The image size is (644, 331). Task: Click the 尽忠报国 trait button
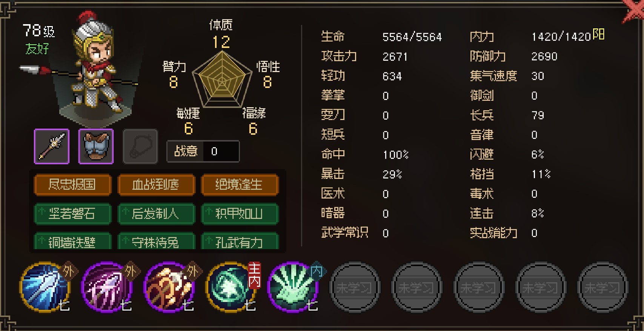(x=72, y=185)
